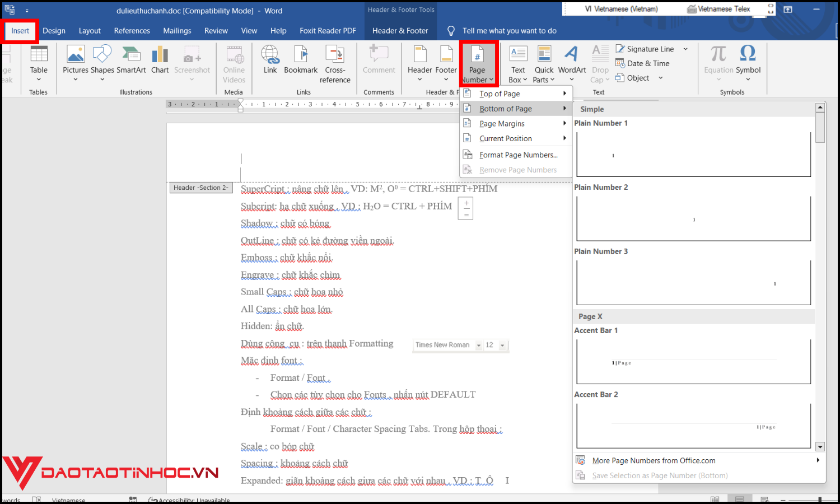
Task: Insert a Chart
Action: (x=160, y=60)
